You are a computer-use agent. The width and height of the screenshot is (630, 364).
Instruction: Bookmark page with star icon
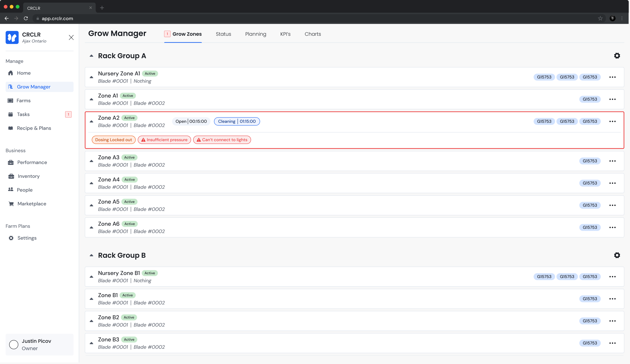(x=600, y=19)
